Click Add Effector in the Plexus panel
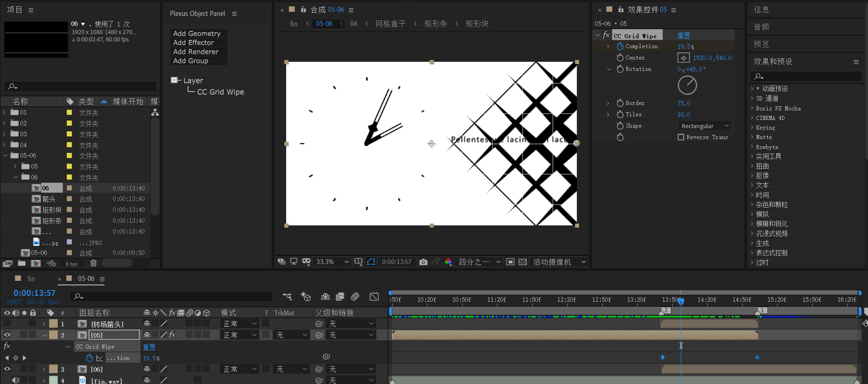Image resolution: width=868 pixels, height=384 pixels. tap(193, 43)
